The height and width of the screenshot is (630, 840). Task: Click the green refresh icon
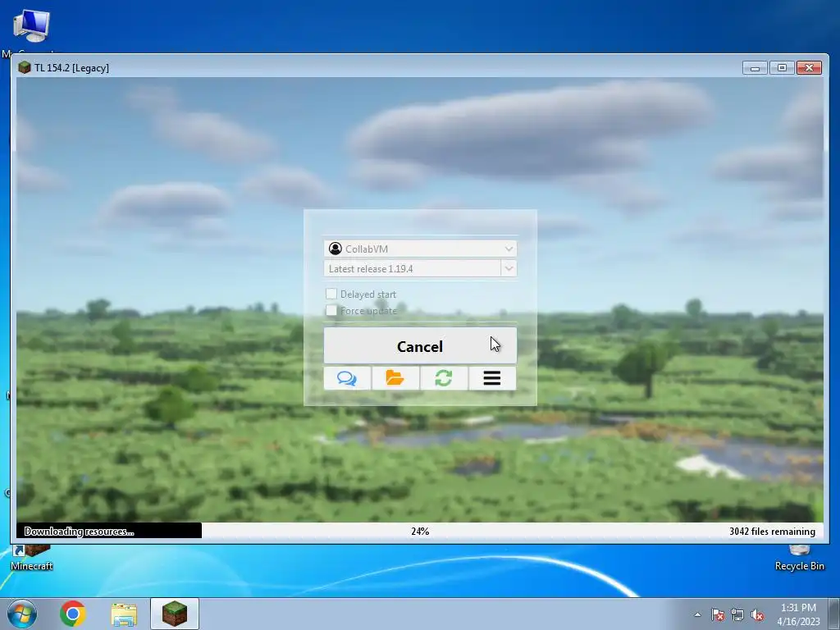click(444, 378)
